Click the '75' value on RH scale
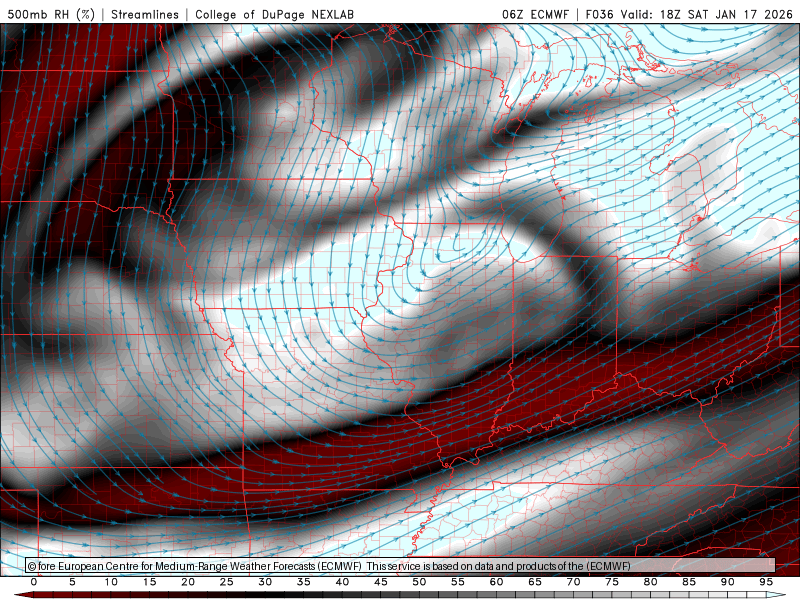This screenshot has height=600, width=800. tap(612, 582)
